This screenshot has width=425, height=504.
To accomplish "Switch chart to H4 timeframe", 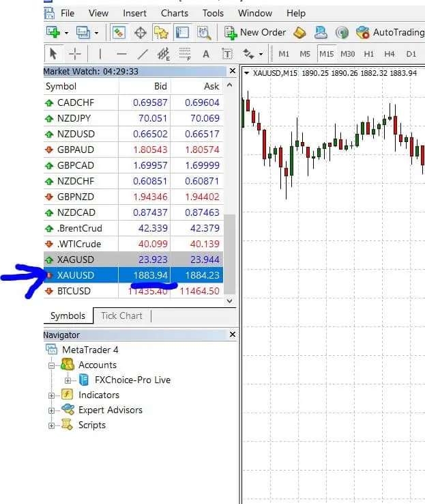I will [390, 54].
